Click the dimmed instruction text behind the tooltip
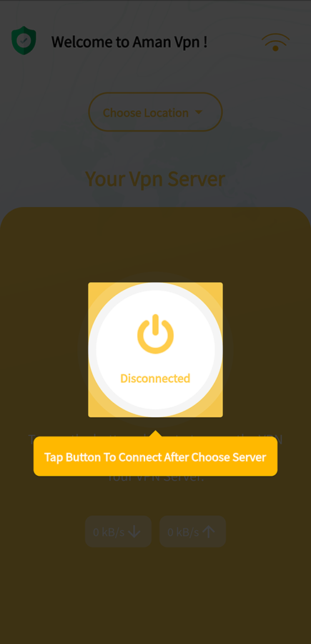The height and width of the screenshot is (644, 311). 156,479
